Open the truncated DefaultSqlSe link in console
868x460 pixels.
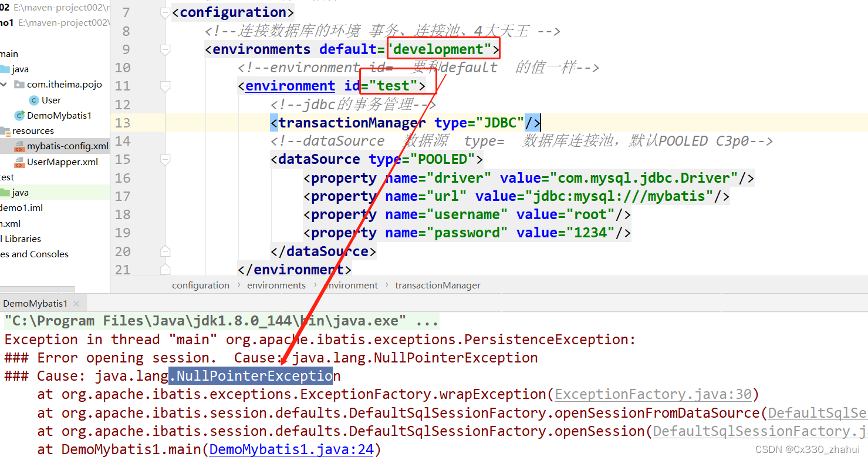click(818, 413)
